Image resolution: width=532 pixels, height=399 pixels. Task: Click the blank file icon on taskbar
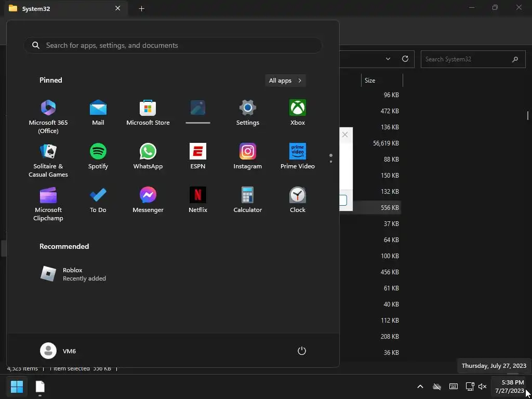(x=40, y=387)
